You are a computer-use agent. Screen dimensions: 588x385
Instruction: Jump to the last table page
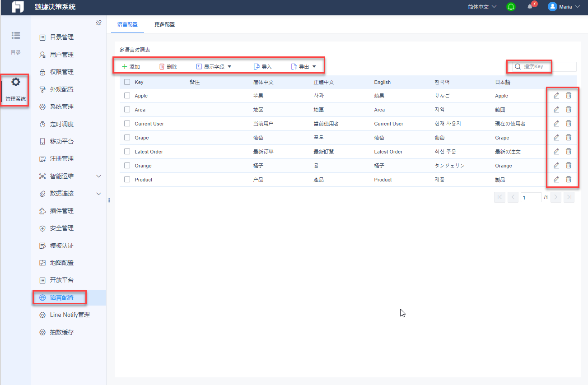(x=569, y=197)
